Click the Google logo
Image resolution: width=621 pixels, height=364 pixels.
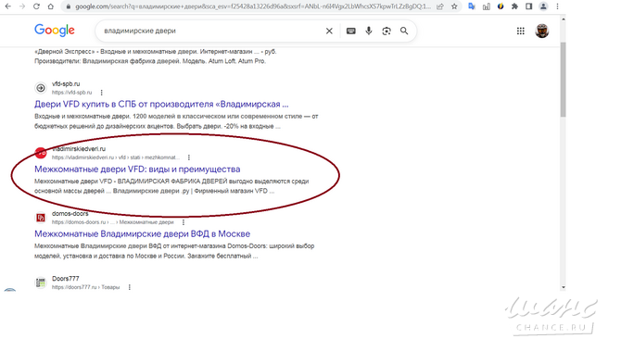(x=55, y=31)
